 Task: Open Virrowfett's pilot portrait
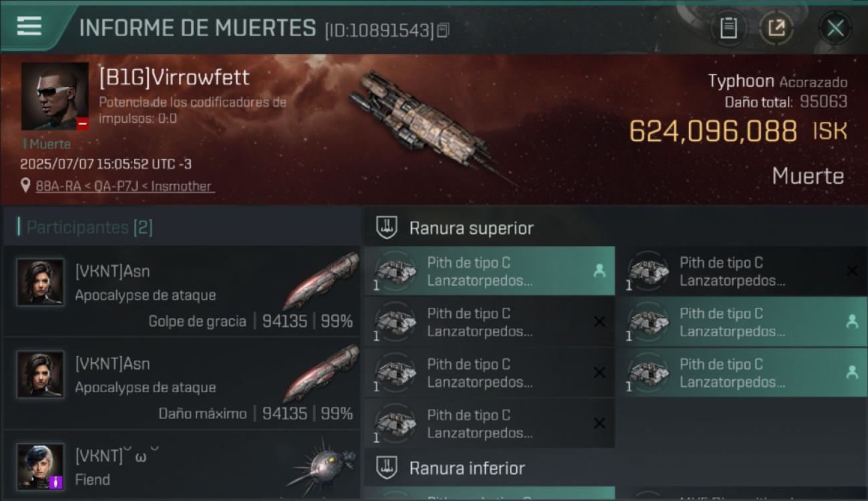[55, 96]
